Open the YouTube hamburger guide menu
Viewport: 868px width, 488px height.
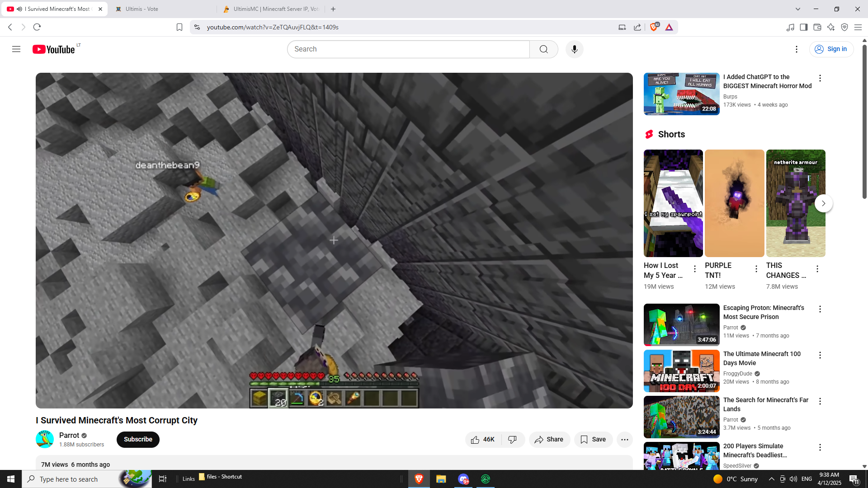pos(16,49)
